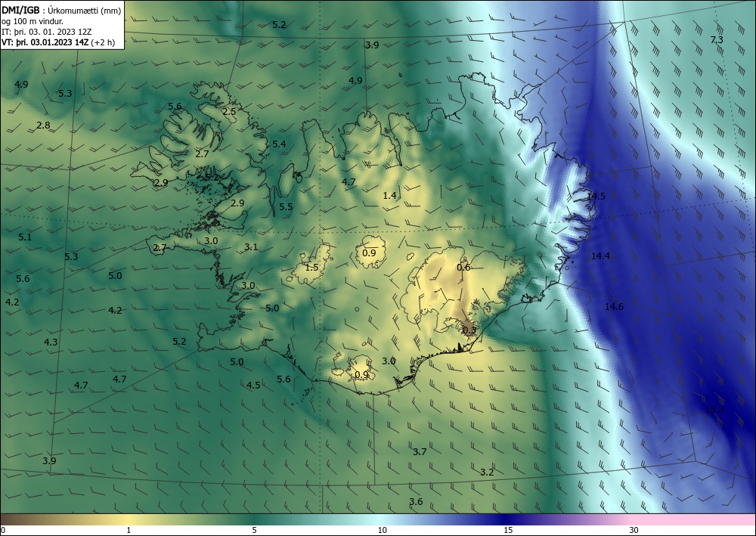Select the 3.1 value label
Viewport: 756px width, 536px height.
click(251, 246)
